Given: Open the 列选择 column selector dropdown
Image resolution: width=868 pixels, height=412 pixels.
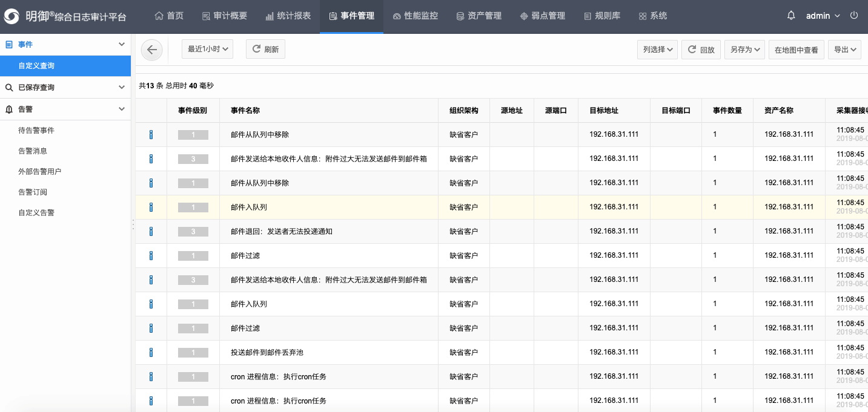Looking at the screenshot, I should click(657, 49).
